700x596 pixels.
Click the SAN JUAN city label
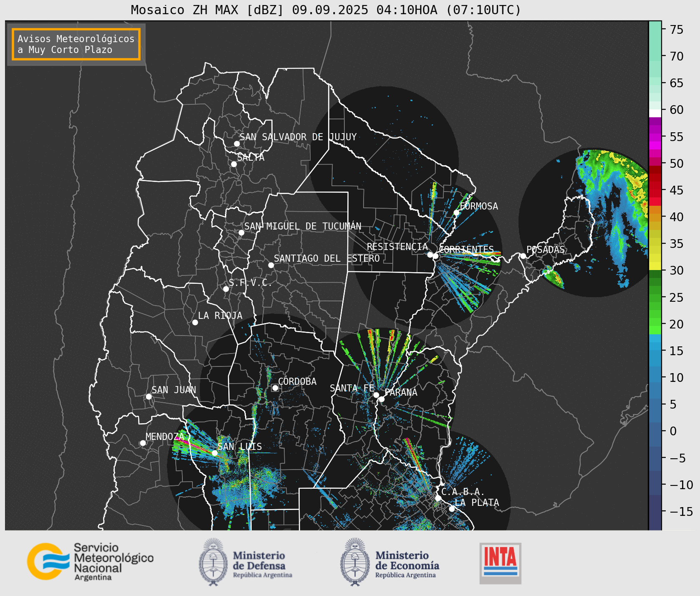[174, 390]
